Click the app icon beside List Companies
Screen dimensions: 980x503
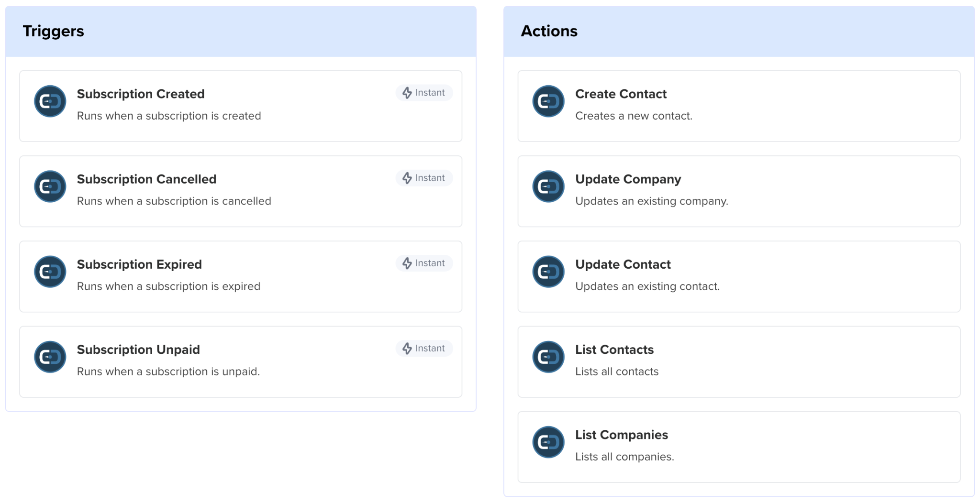coord(548,442)
